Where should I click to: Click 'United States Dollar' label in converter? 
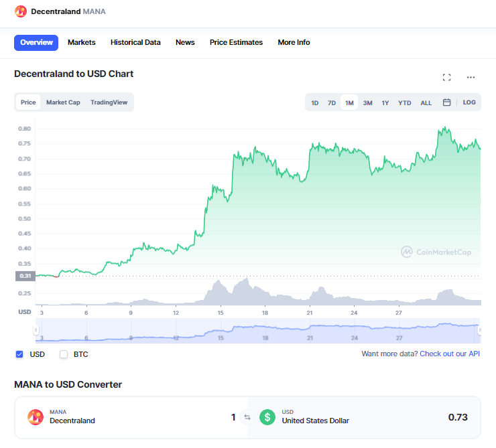[x=316, y=421]
